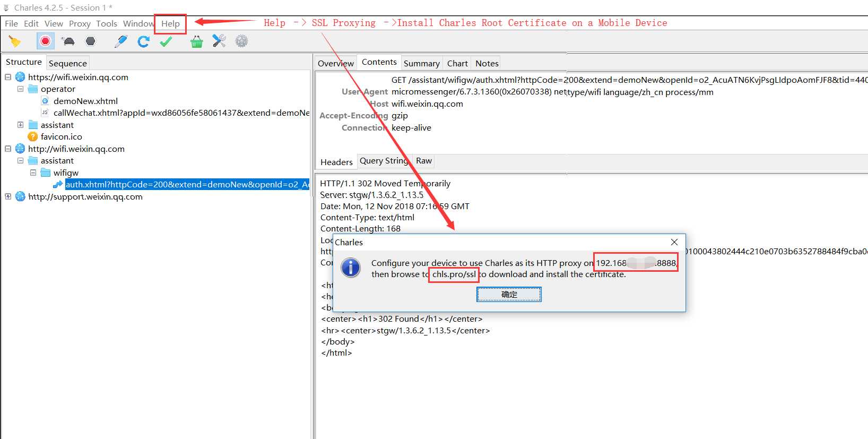Image resolution: width=868 pixels, height=439 pixels.
Task: Click the Date: Mon, 12 Nov 2018 line
Action: (395, 206)
